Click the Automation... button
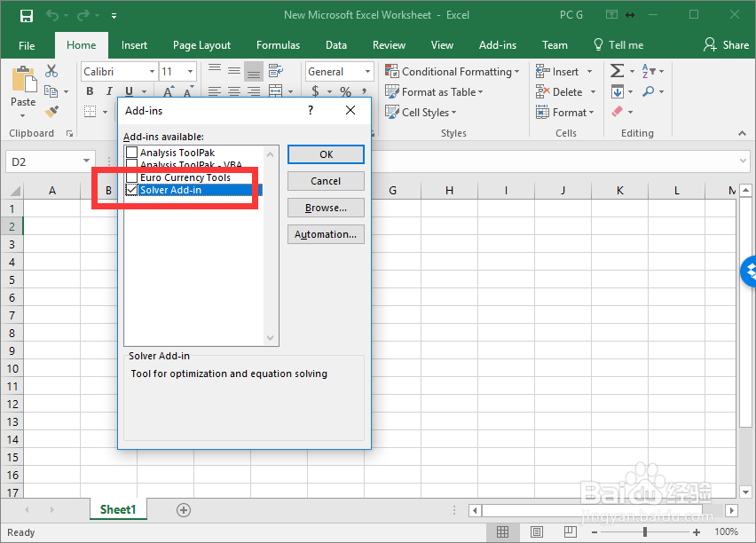The width and height of the screenshot is (756, 543). click(326, 234)
